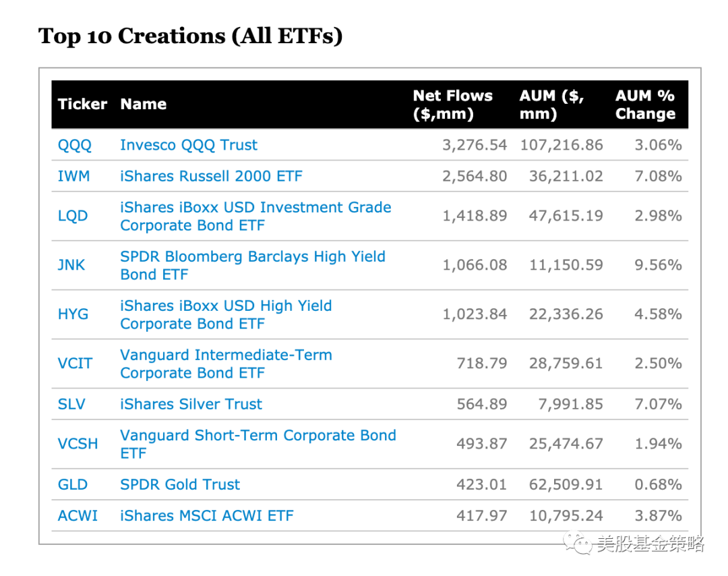Select iShares Russell 2000 ETF name
The height and width of the screenshot is (576, 728).
click(x=211, y=177)
